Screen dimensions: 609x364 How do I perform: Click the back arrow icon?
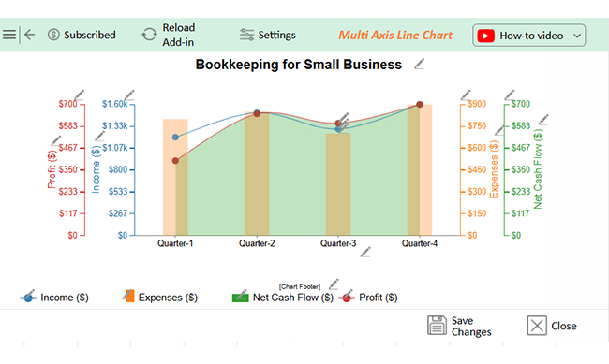pyautogui.click(x=30, y=35)
